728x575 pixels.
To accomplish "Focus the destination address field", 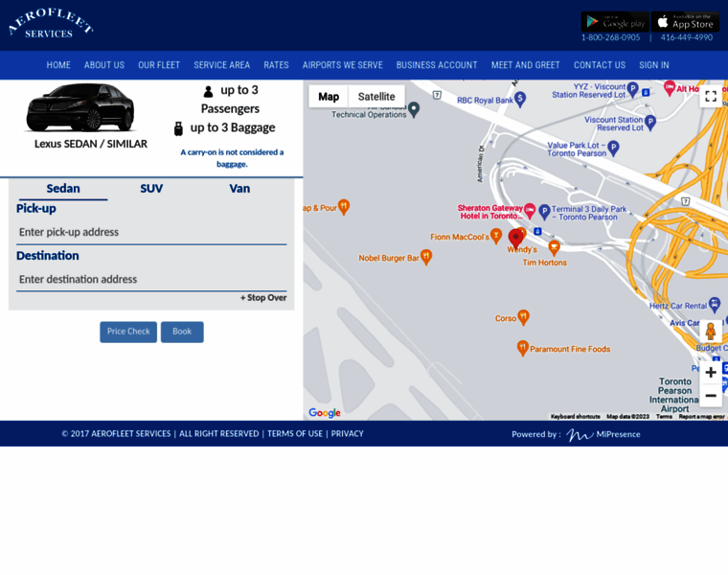I will coord(151,279).
